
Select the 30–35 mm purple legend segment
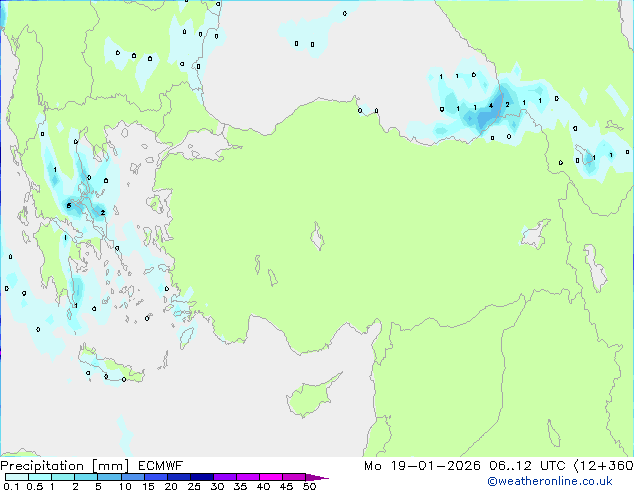pyautogui.click(x=225, y=477)
